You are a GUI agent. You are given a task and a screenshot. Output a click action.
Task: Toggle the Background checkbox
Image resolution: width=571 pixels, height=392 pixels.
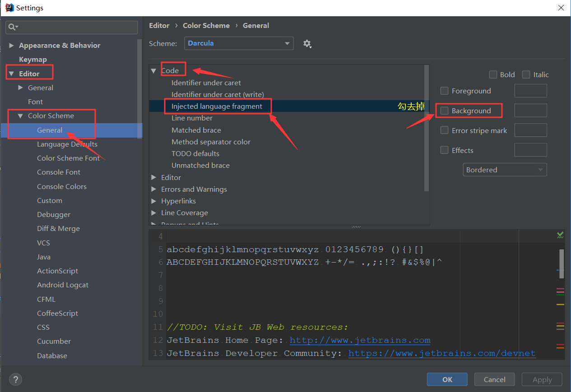click(445, 111)
